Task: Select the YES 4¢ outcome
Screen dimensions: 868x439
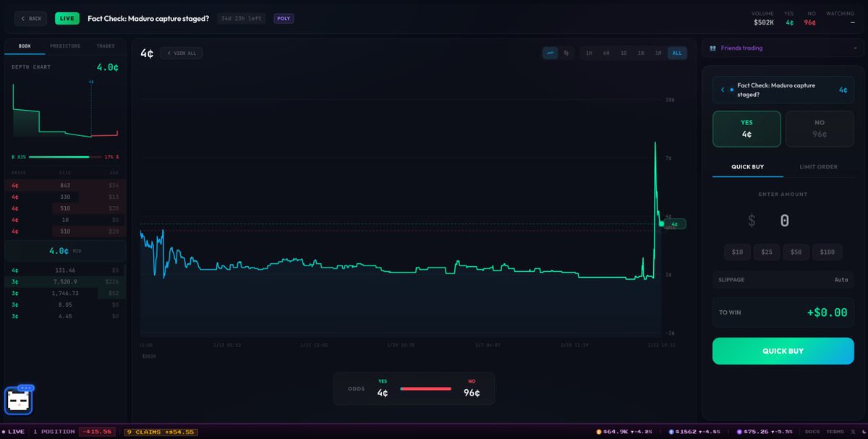Action: pos(746,129)
